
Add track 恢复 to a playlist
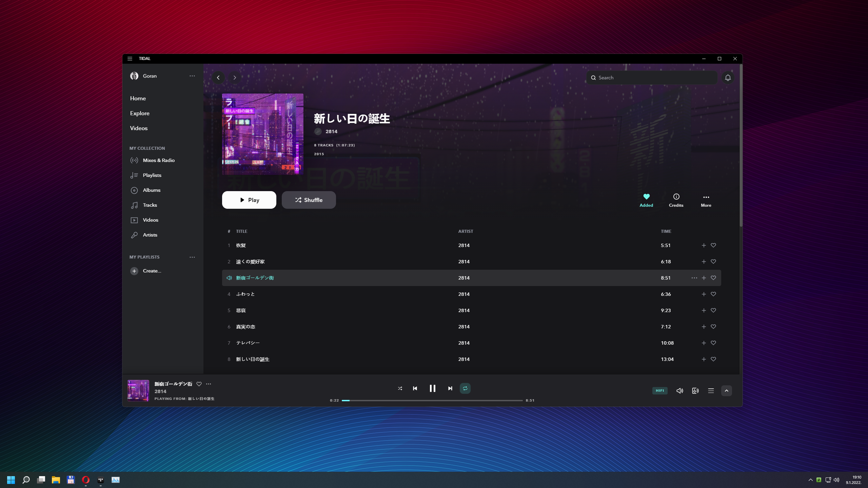704,245
